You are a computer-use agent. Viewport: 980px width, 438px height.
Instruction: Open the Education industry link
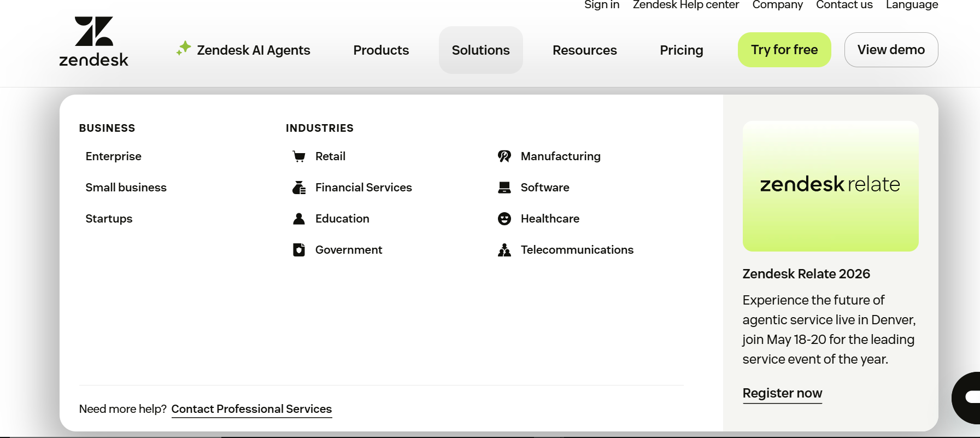coord(342,219)
